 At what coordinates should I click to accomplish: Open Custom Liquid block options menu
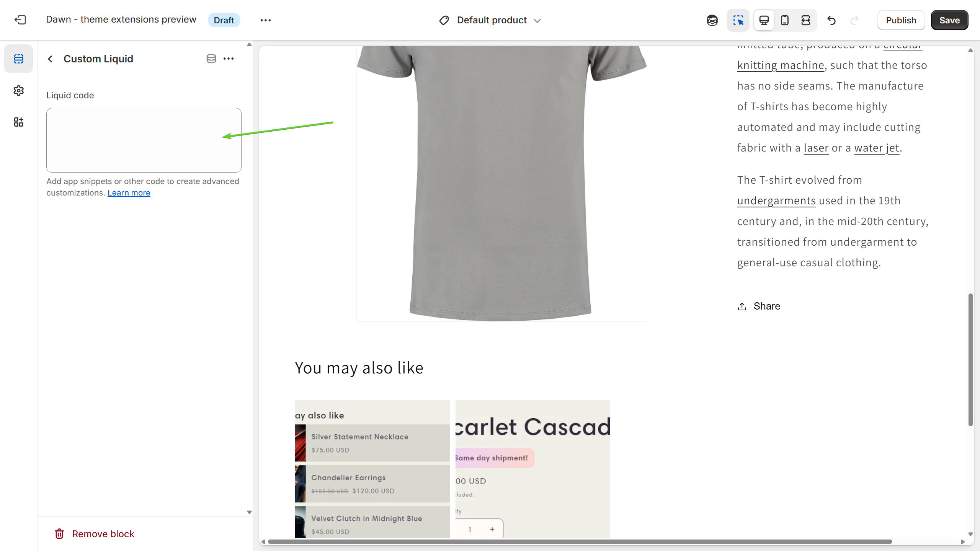(229, 59)
